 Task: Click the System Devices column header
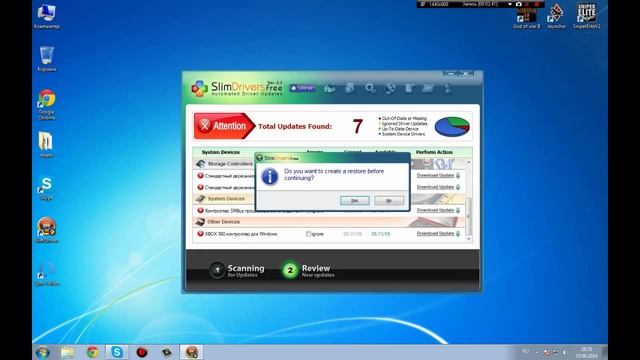(221, 152)
